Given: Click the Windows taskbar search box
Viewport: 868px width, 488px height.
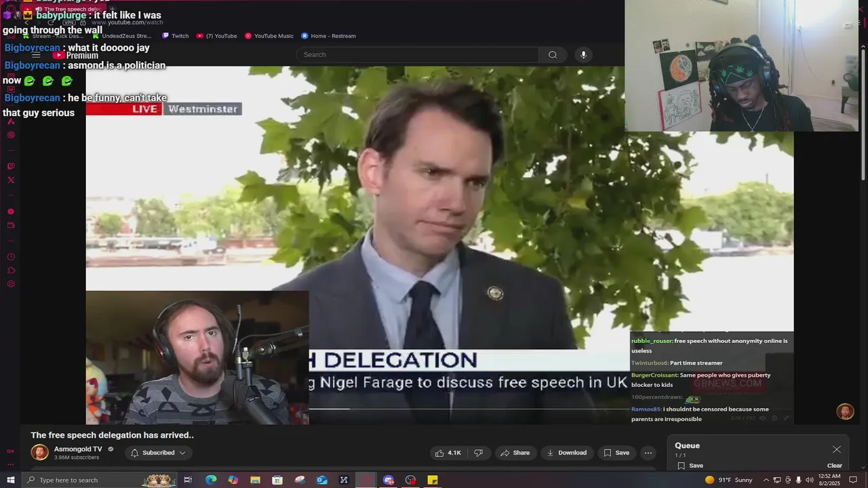Looking at the screenshot, I should coord(99,480).
